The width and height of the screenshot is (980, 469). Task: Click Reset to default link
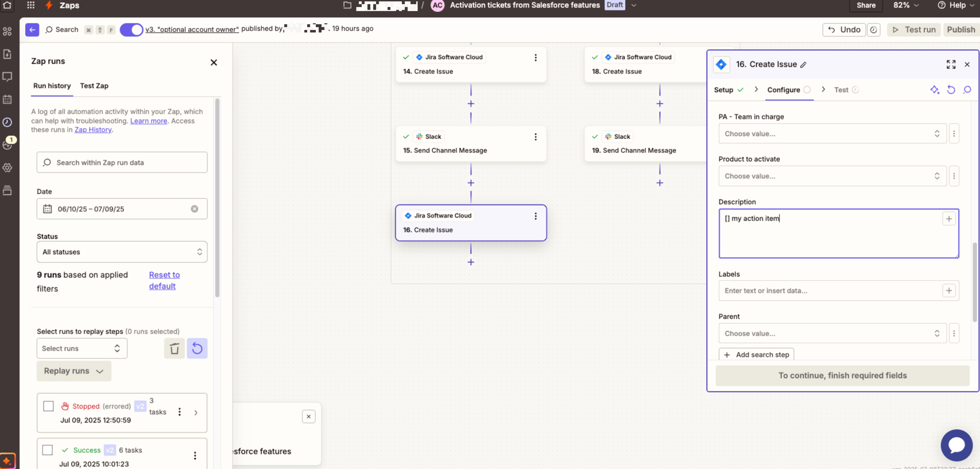(164, 281)
